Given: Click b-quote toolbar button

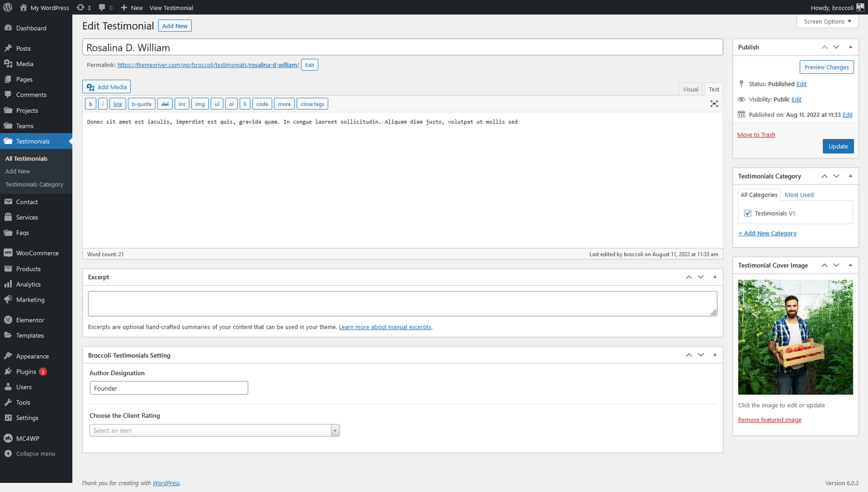Looking at the screenshot, I should [142, 104].
